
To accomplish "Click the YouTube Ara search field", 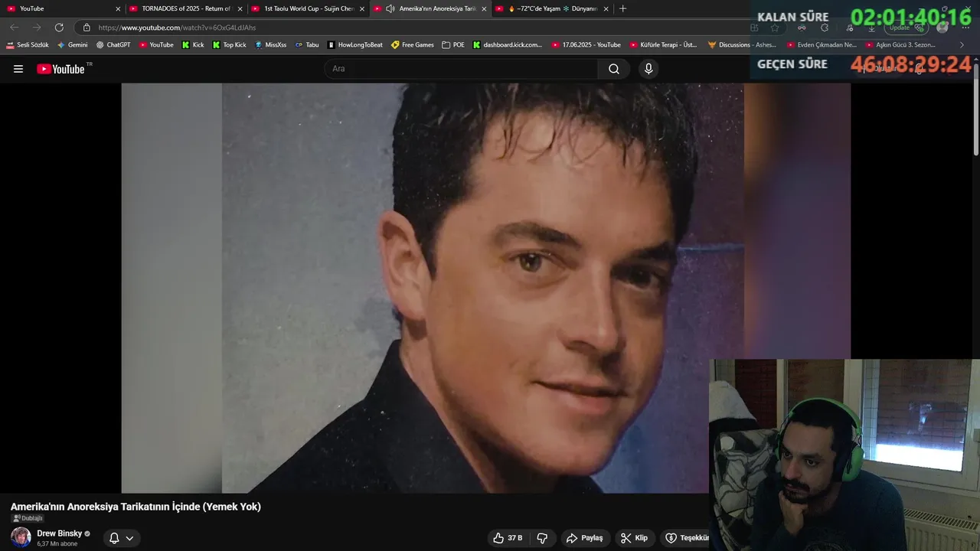I will point(461,69).
